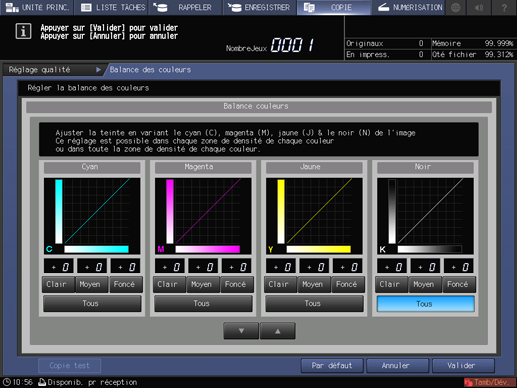Click the globe network icon
The width and height of the screenshot is (517, 388).
[x=455, y=7]
